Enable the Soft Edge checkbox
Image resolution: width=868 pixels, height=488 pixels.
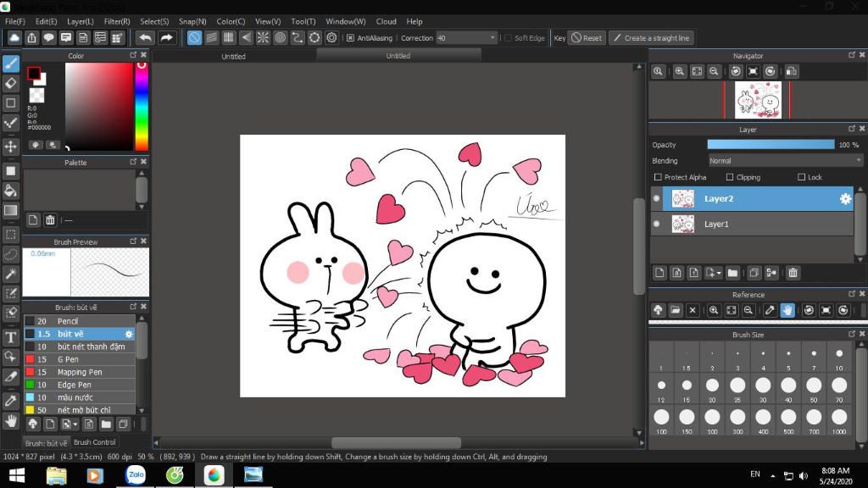[x=508, y=37]
